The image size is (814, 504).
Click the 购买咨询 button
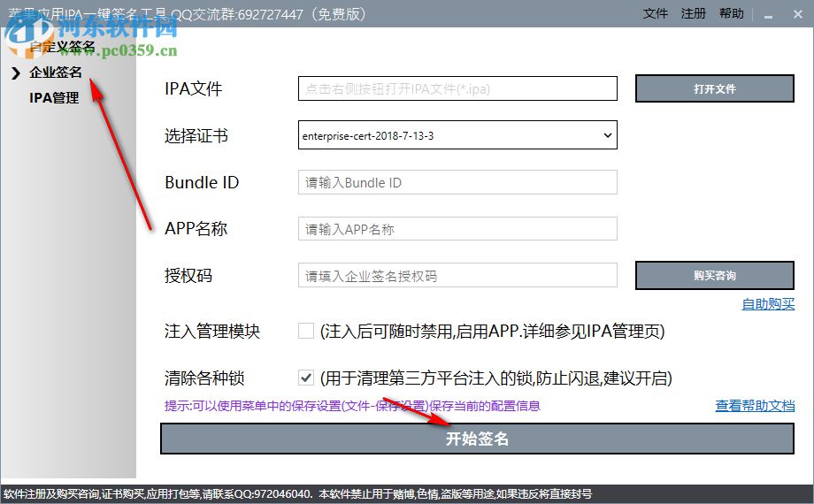coord(714,275)
